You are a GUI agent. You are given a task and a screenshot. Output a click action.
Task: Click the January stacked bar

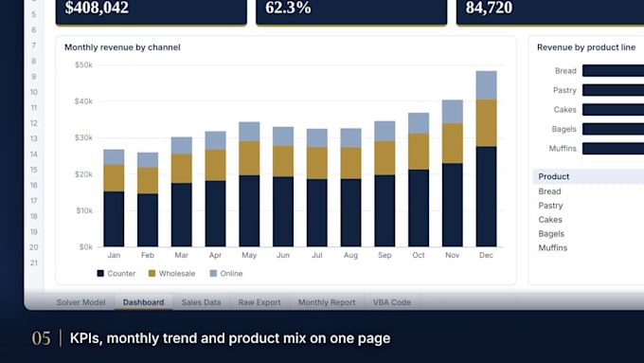coord(114,198)
